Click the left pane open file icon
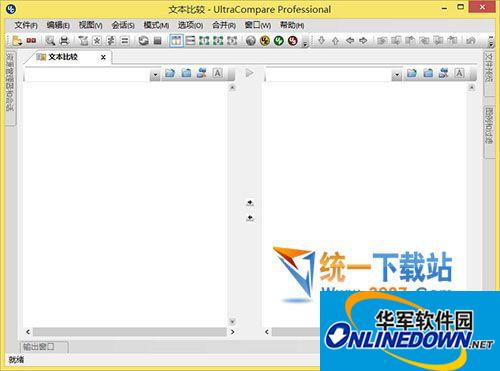The width and height of the screenshot is (500, 371). [x=170, y=73]
